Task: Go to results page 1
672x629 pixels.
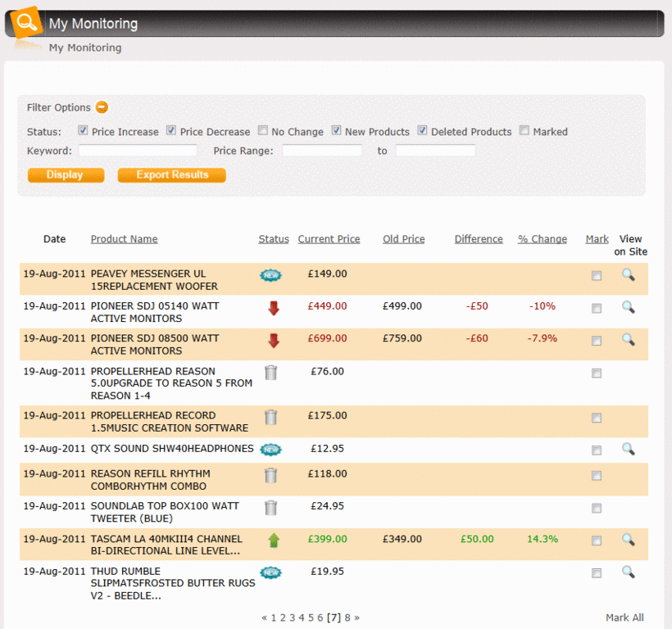Action: (x=274, y=618)
